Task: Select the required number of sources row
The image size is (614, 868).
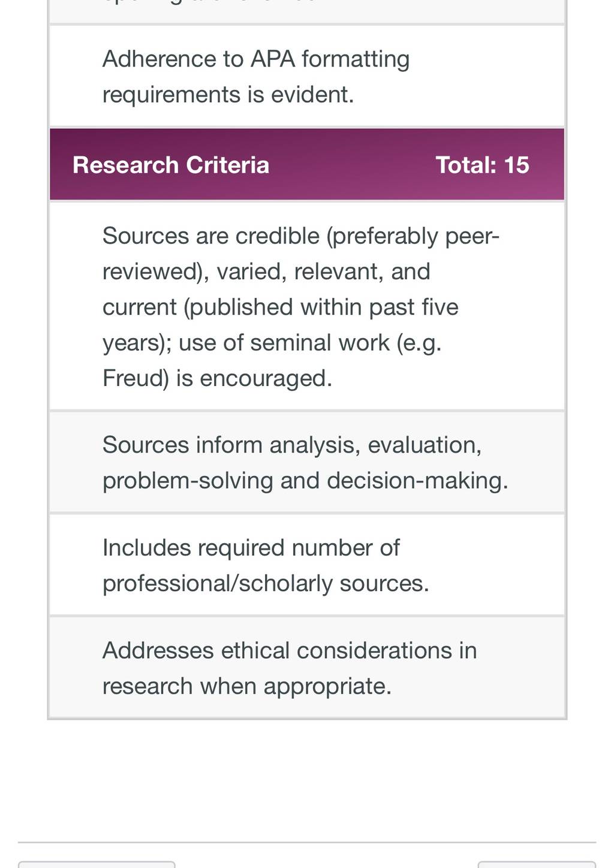Action: coord(307,565)
